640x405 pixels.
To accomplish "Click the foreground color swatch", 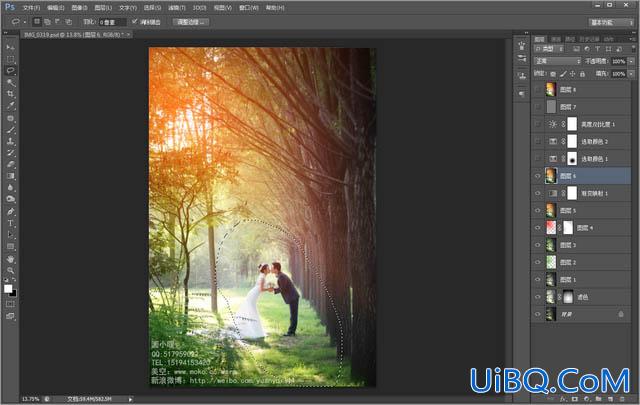I will pos(8,289).
